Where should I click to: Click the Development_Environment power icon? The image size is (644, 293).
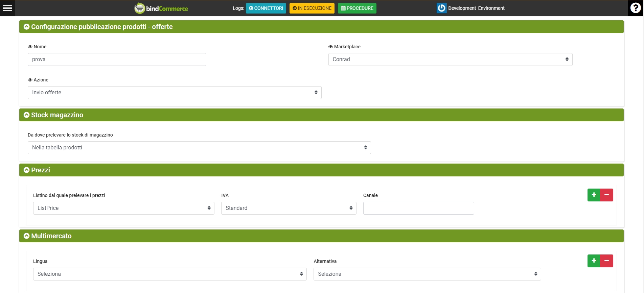click(x=441, y=8)
